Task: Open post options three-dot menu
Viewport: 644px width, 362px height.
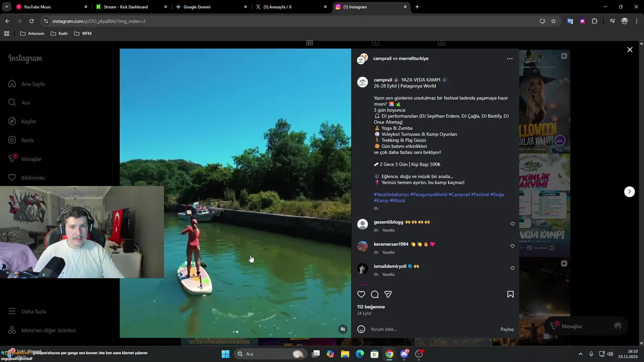Action: (510, 59)
